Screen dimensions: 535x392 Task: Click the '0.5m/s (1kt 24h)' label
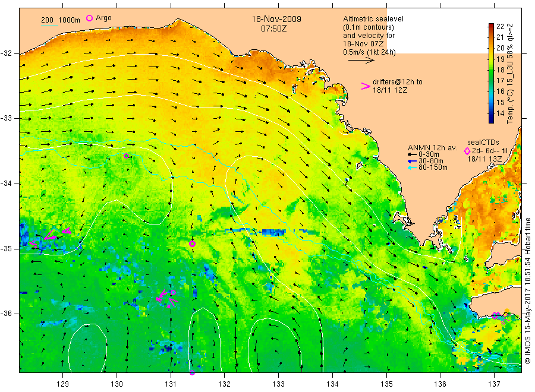(x=369, y=52)
